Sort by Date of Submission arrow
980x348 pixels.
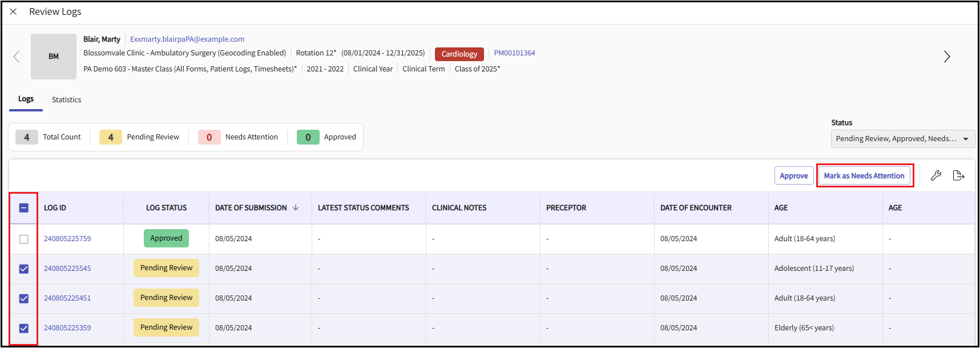[296, 208]
